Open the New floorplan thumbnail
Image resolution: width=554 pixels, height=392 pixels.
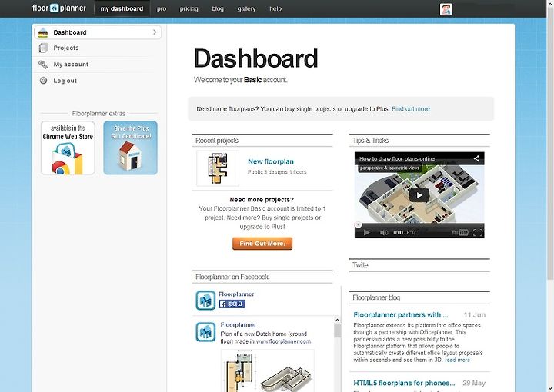tap(218, 168)
